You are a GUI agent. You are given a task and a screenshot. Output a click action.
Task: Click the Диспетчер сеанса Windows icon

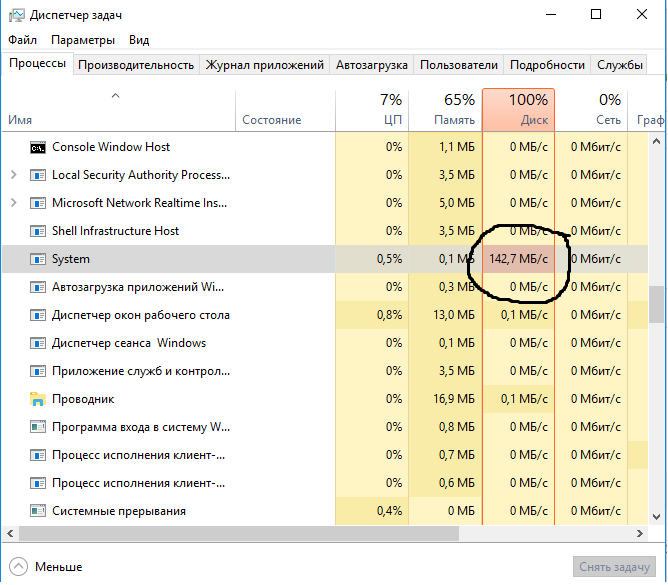pyautogui.click(x=38, y=343)
